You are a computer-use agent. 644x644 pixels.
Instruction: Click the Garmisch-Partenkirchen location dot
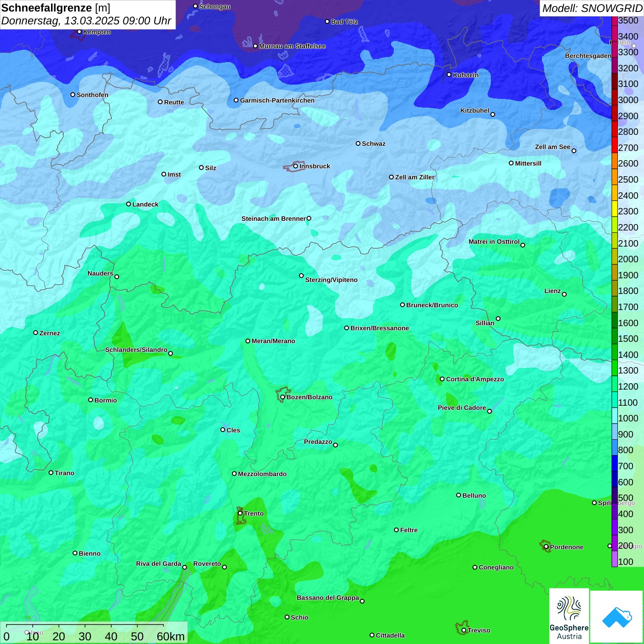[236, 100]
